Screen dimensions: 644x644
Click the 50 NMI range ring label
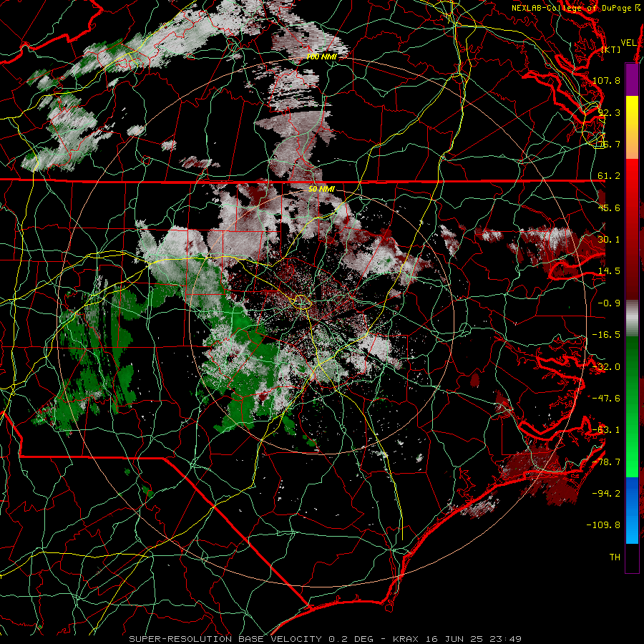(x=321, y=189)
